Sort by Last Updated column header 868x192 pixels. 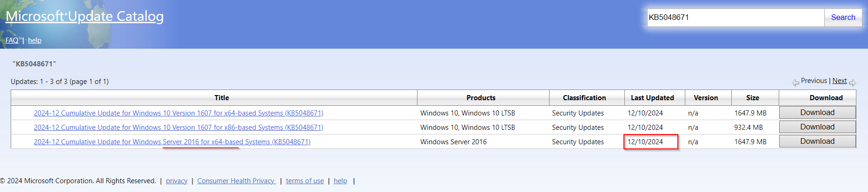pyautogui.click(x=652, y=98)
